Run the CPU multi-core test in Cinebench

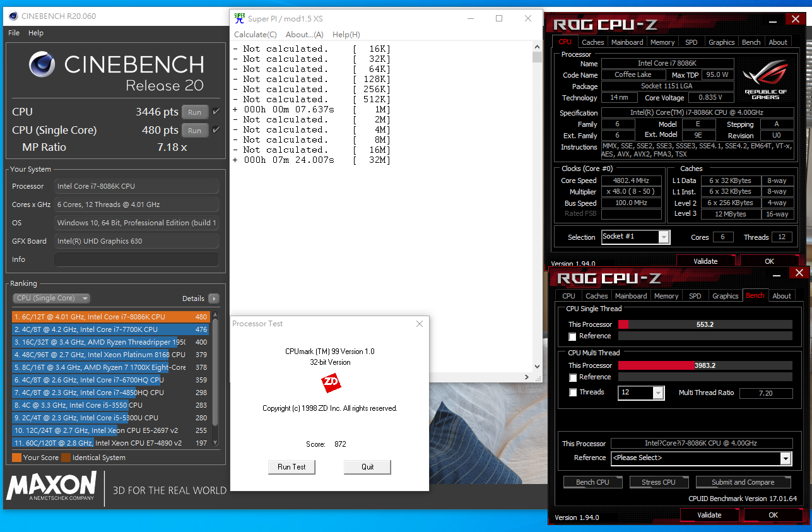point(195,112)
